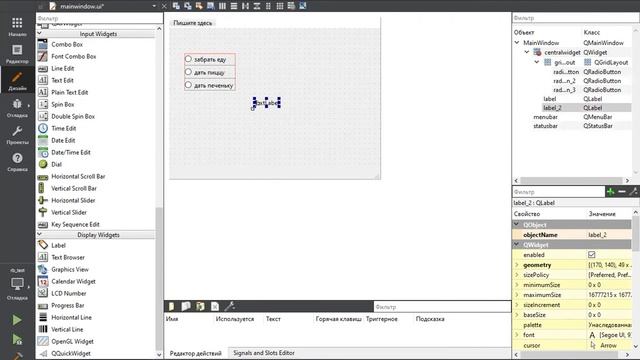Expand the geometry property
This screenshot has height=360, width=640.
pos(517,265)
